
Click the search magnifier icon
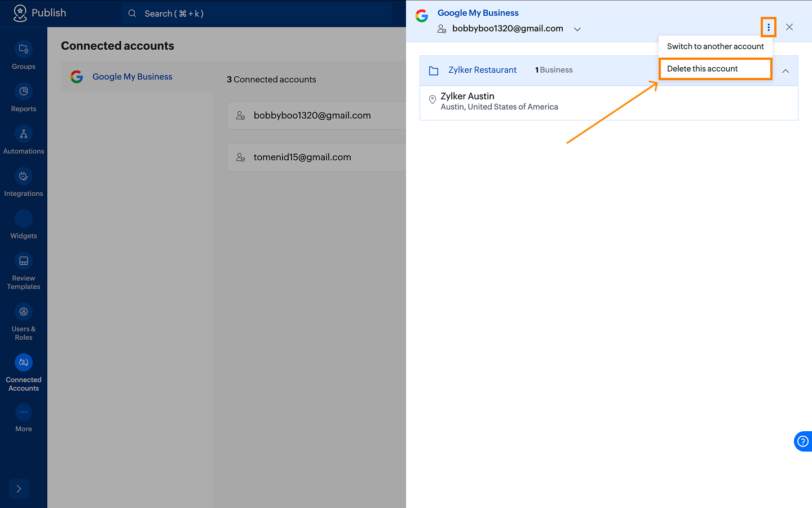132,14
